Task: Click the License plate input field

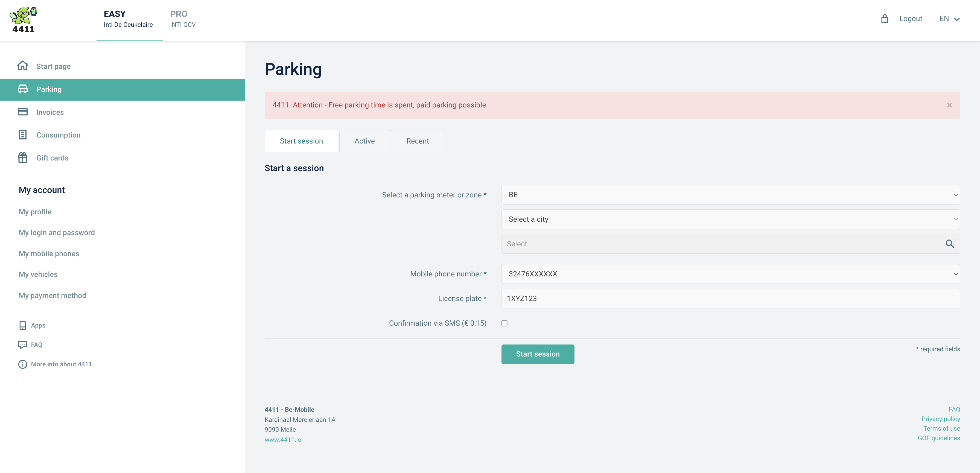Action: (730, 299)
